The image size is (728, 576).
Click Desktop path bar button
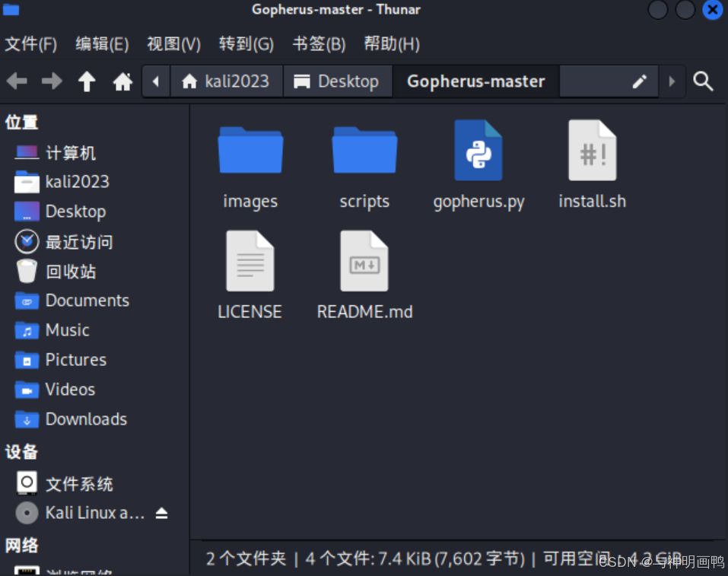click(x=338, y=81)
